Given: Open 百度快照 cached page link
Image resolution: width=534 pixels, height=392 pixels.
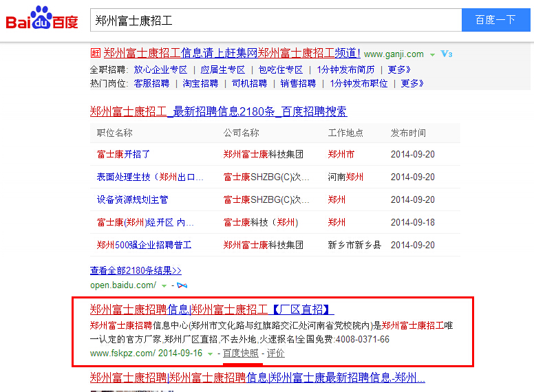Looking at the screenshot, I should click(241, 353).
